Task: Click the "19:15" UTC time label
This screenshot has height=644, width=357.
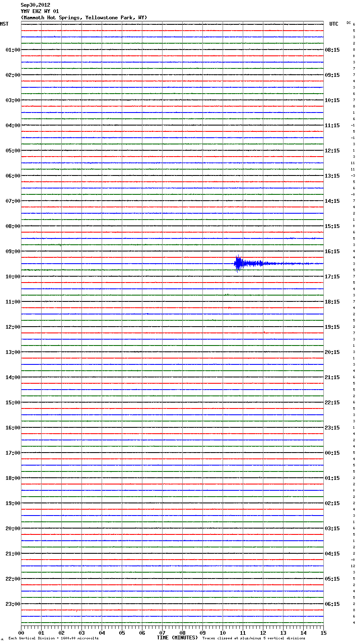Action: [332, 327]
